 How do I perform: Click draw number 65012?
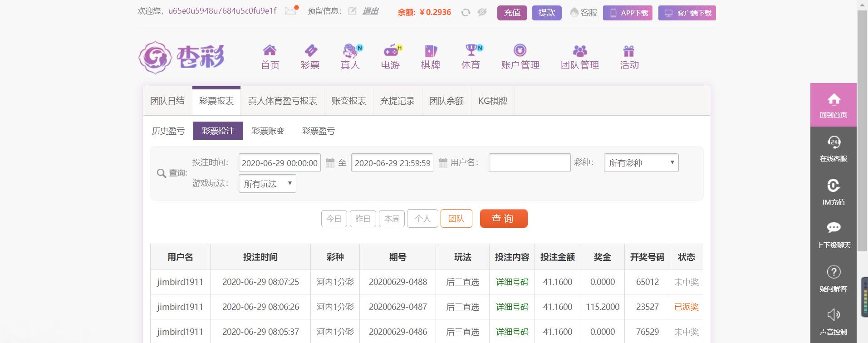(x=647, y=282)
